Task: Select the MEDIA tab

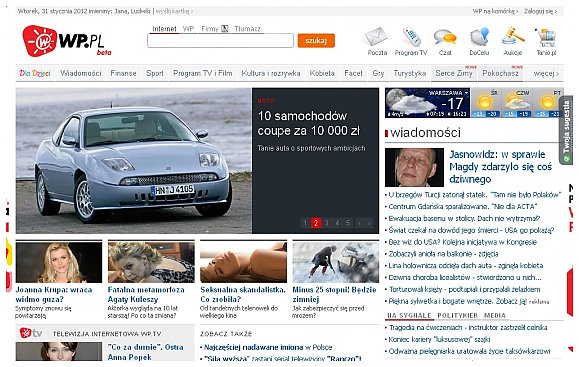Action: (x=495, y=315)
